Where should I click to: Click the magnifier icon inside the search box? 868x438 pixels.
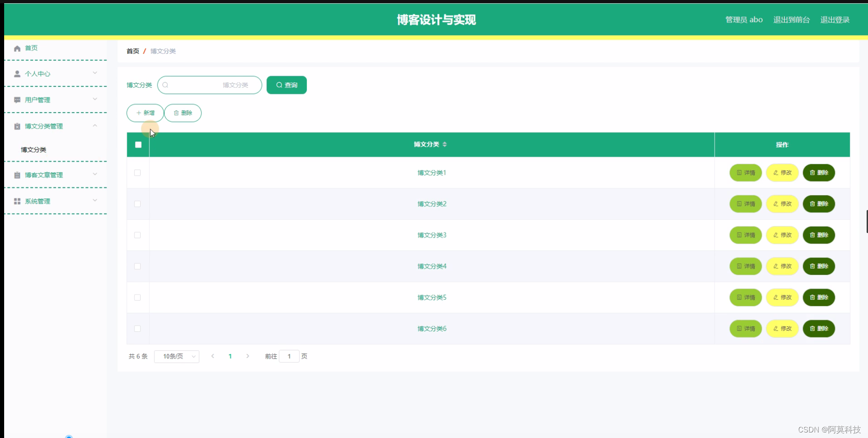click(x=165, y=85)
